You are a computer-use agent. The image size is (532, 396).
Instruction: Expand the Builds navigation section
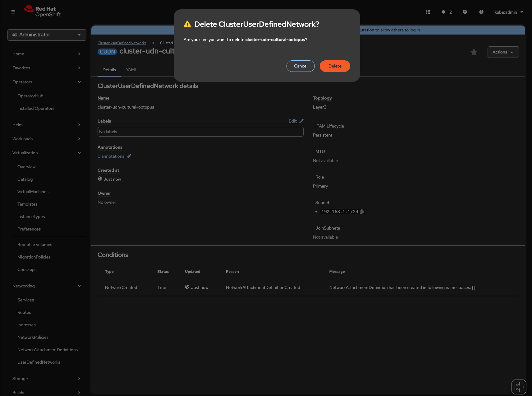click(x=47, y=393)
